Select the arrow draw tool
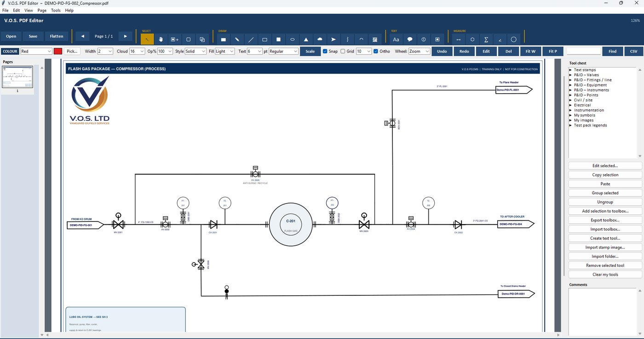Screen dimensions: 644x339 334,40
